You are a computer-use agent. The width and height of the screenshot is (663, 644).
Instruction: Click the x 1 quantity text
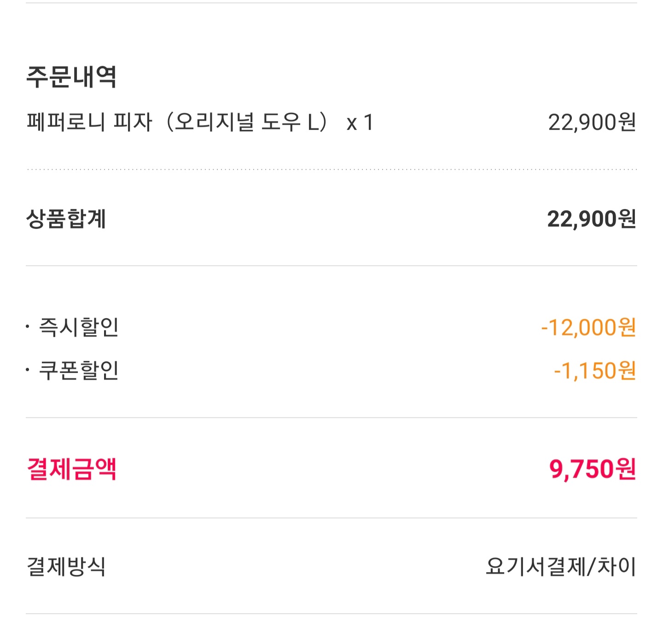click(x=360, y=123)
